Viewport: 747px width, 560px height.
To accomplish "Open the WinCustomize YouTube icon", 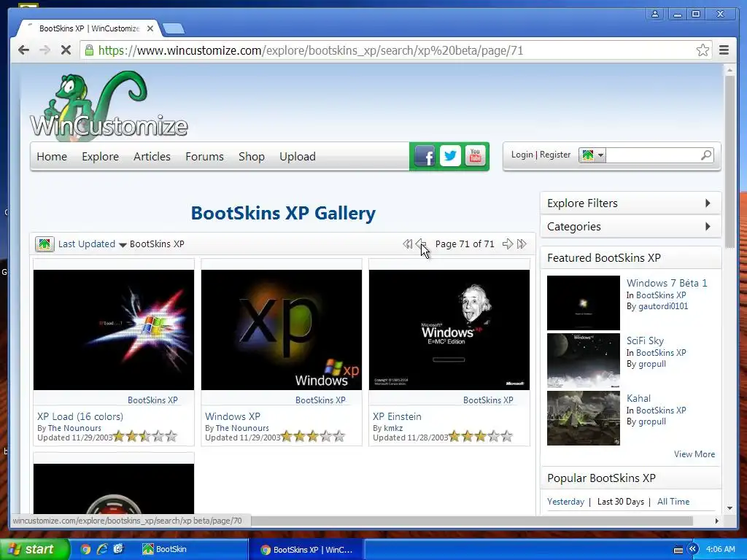I will [475, 156].
